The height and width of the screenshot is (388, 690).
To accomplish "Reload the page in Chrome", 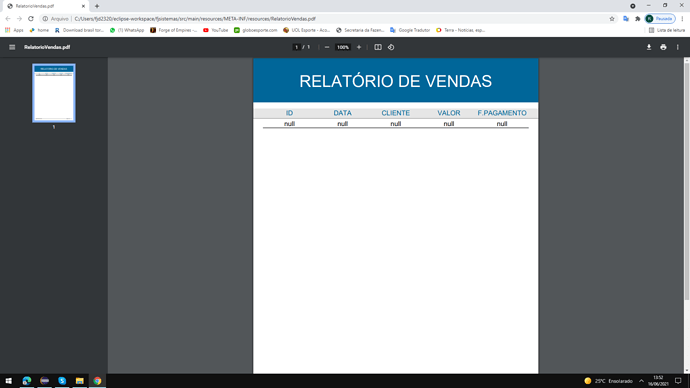I will [31, 19].
